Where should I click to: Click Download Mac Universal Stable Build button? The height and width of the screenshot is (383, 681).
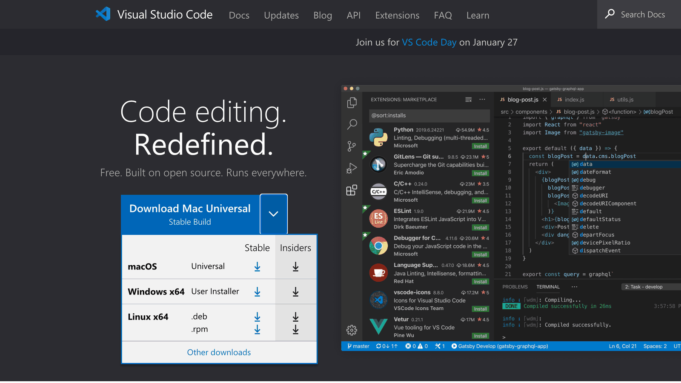click(x=190, y=215)
